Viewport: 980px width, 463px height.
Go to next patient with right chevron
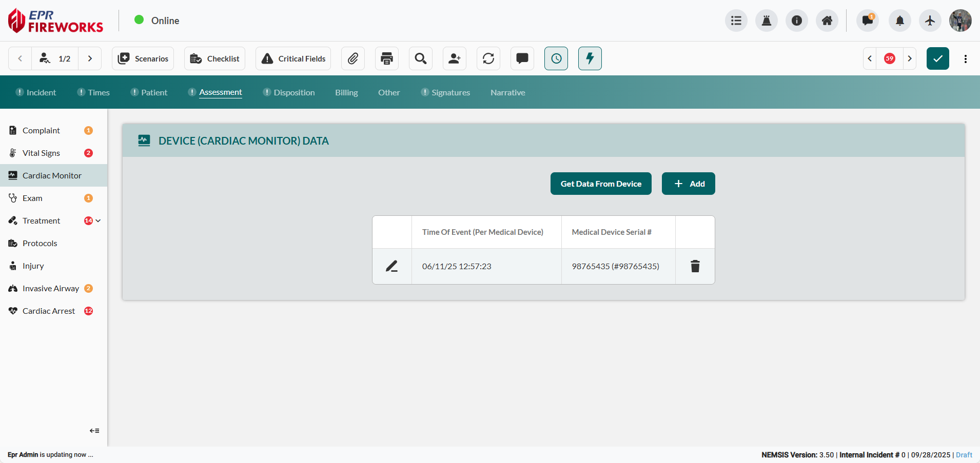pos(90,58)
